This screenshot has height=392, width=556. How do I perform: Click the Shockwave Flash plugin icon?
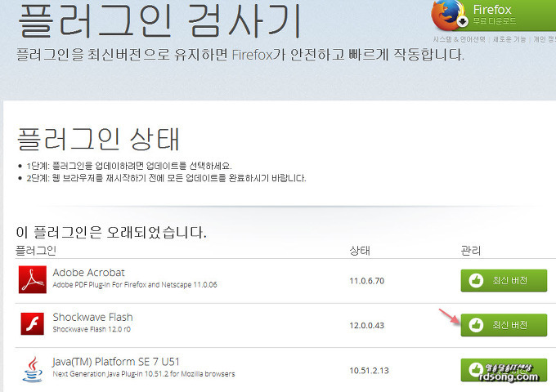click(32, 323)
